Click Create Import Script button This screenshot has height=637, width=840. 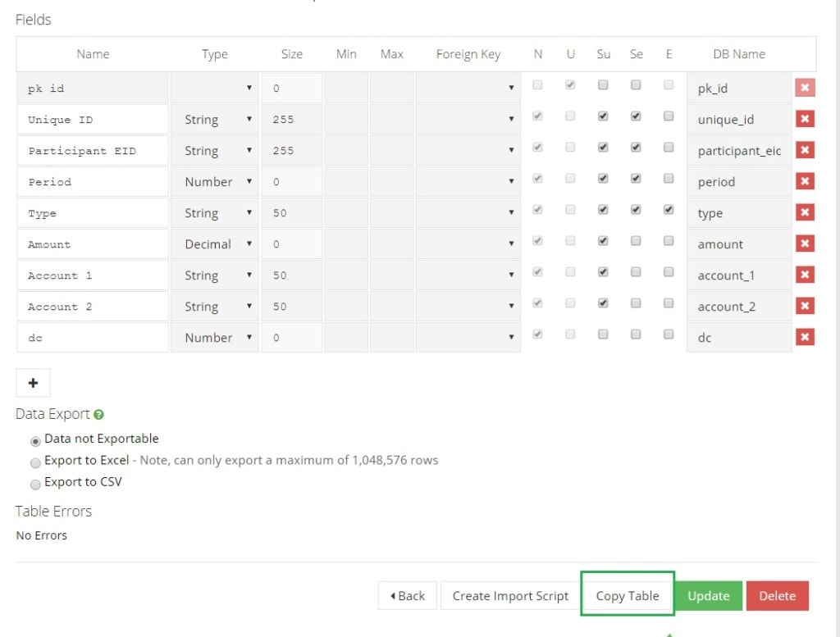(510, 596)
